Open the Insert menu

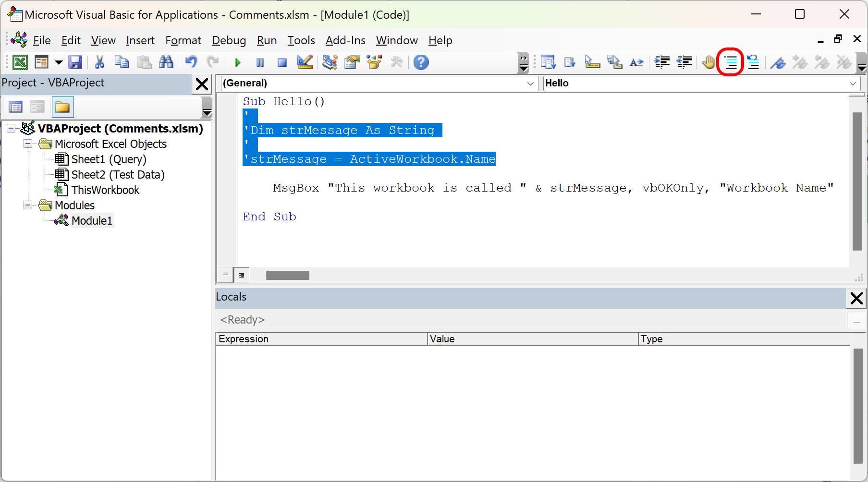tap(140, 40)
